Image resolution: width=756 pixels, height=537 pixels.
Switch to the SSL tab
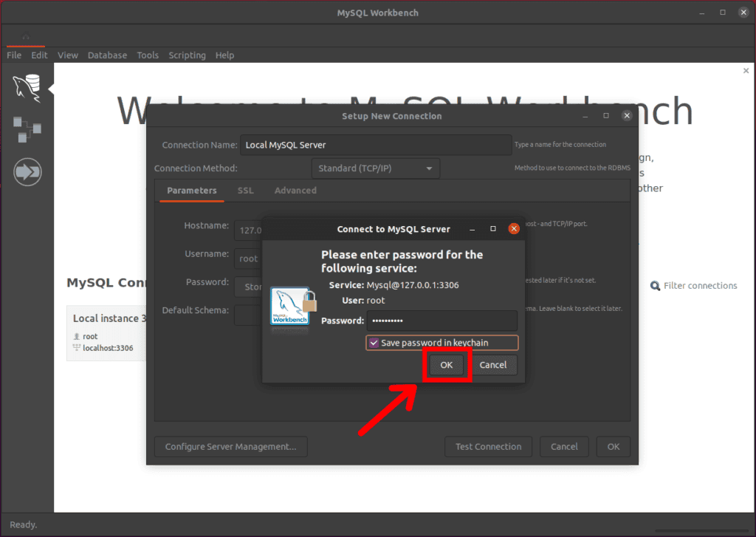[x=245, y=191]
